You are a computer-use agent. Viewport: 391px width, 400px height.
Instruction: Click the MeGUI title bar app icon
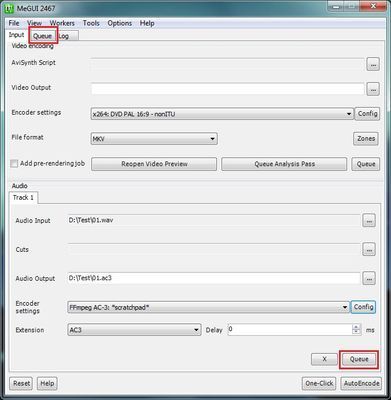click(x=8, y=8)
